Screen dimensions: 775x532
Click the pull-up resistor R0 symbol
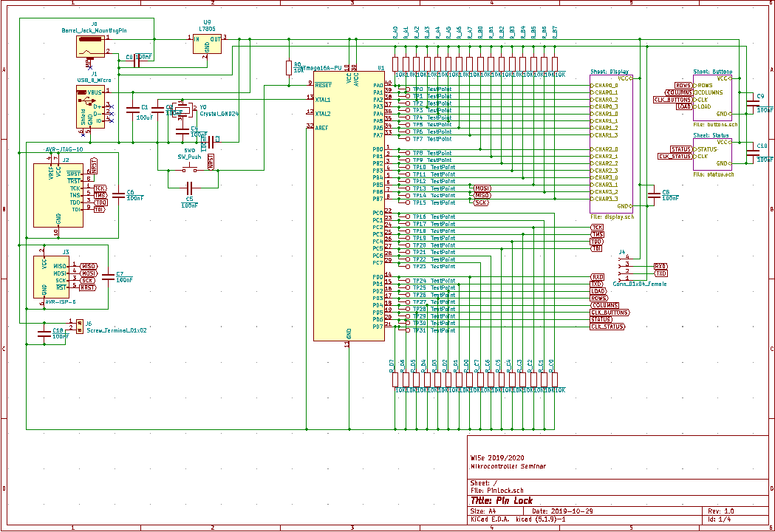pyautogui.click(x=289, y=68)
